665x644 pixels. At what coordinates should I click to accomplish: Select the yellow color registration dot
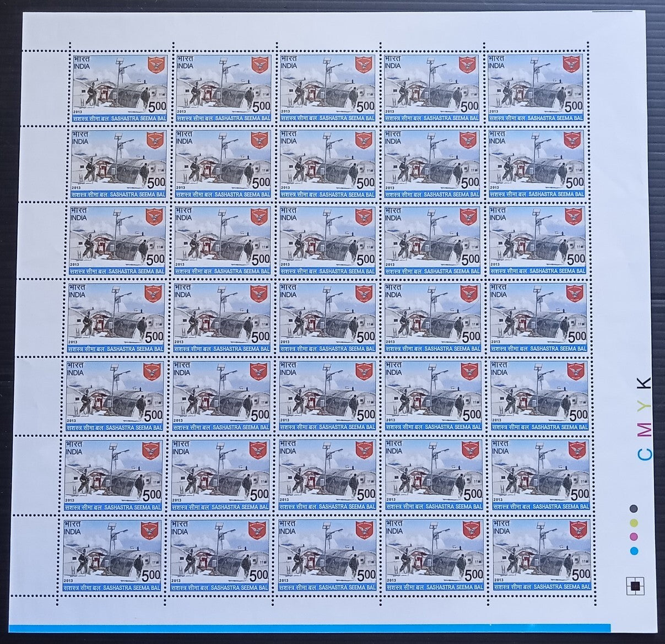[x=634, y=522]
